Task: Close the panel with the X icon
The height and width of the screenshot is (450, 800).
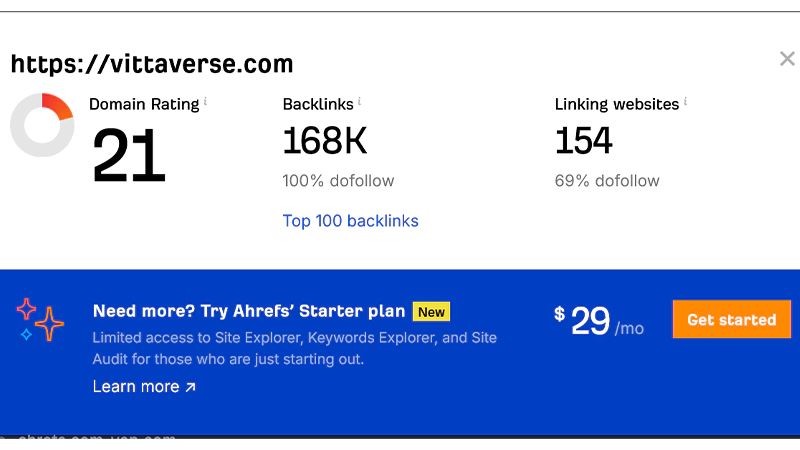Action: pos(787,59)
